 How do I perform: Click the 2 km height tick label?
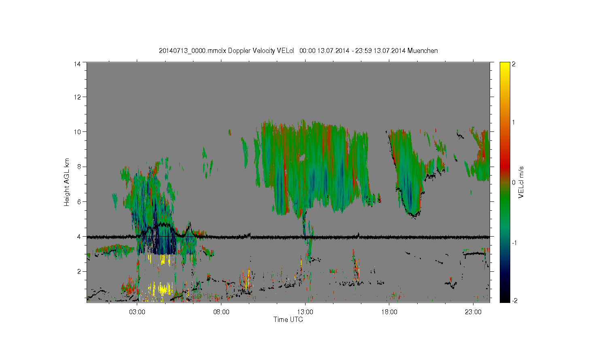tap(79, 271)
